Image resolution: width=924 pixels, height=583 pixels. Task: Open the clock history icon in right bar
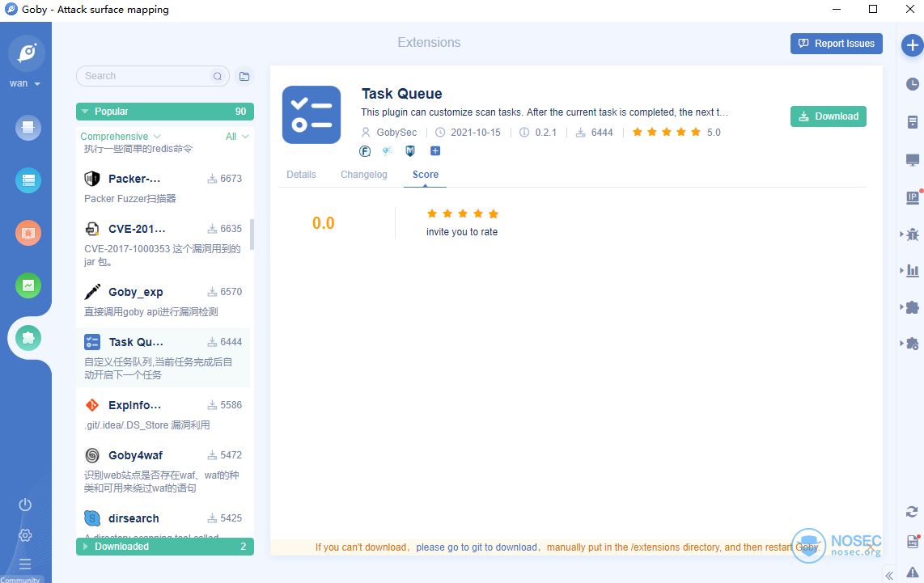click(x=912, y=83)
